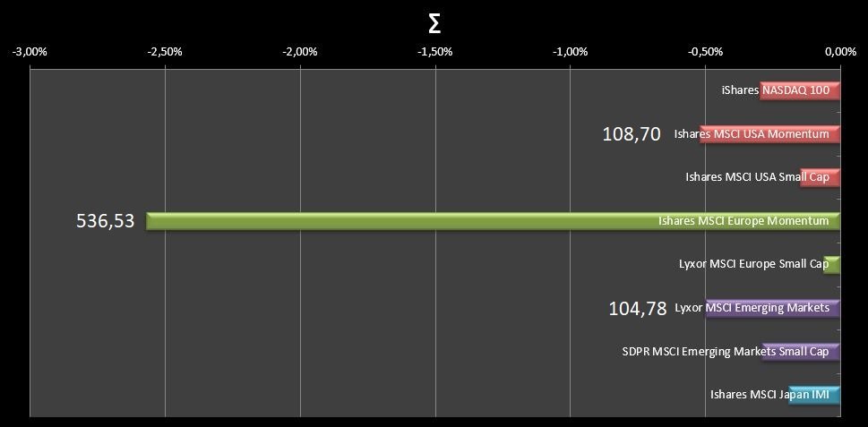Select the 0,00% axis label
The width and height of the screenshot is (868, 427).
[841, 51]
